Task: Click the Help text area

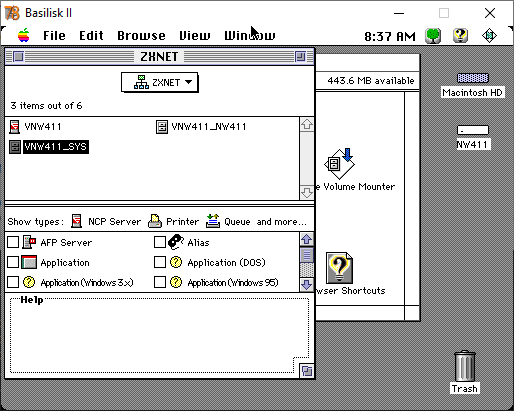Action: [159, 334]
